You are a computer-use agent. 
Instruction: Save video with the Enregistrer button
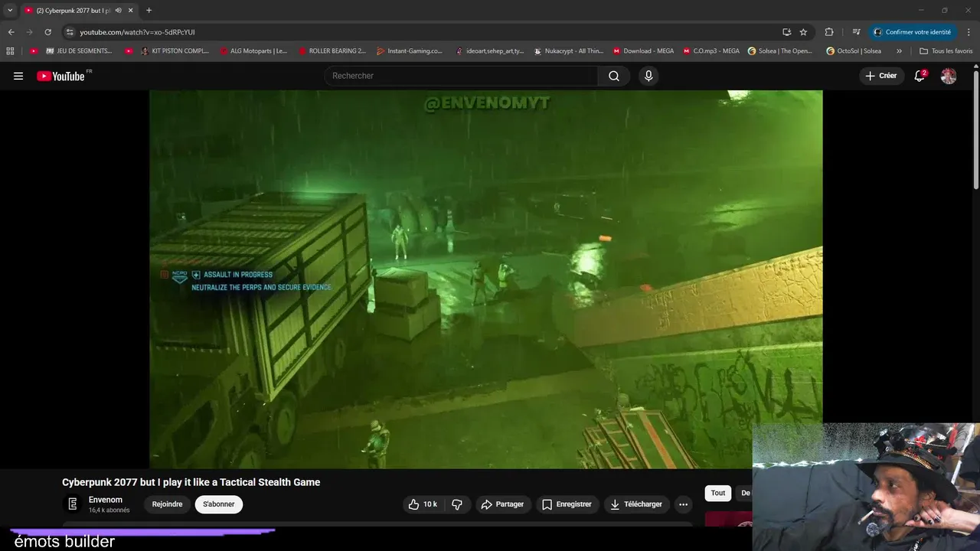coord(567,504)
